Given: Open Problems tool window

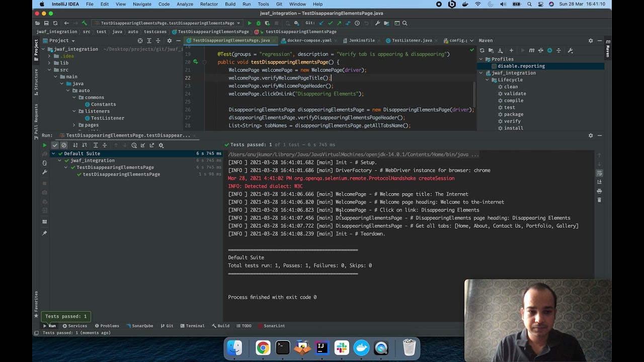Looking at the screenshot, I should click(x=107, y=326).
